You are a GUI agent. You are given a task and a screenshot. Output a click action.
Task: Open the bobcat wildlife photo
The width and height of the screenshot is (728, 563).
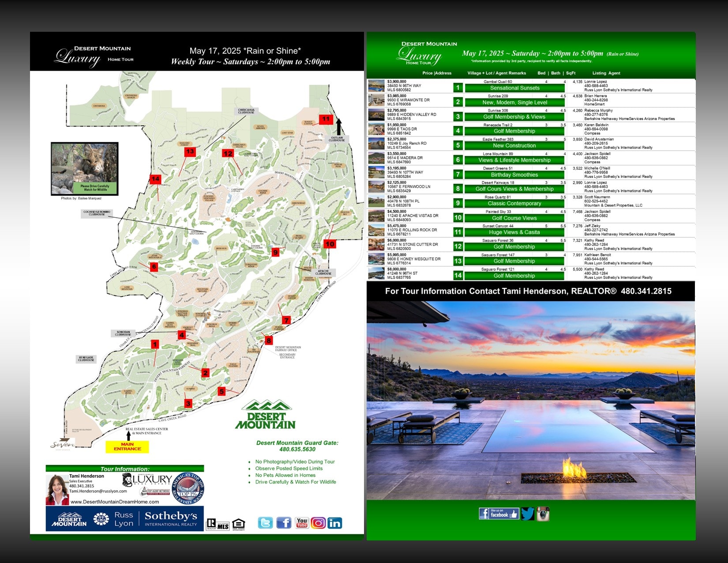pyautogui.click(x=84, y=168)
